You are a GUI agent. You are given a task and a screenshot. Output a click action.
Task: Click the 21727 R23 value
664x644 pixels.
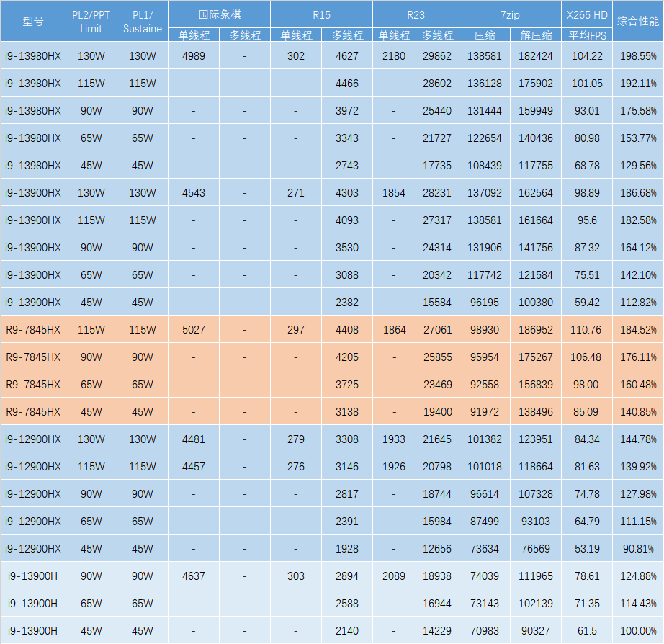pos(437,138)
